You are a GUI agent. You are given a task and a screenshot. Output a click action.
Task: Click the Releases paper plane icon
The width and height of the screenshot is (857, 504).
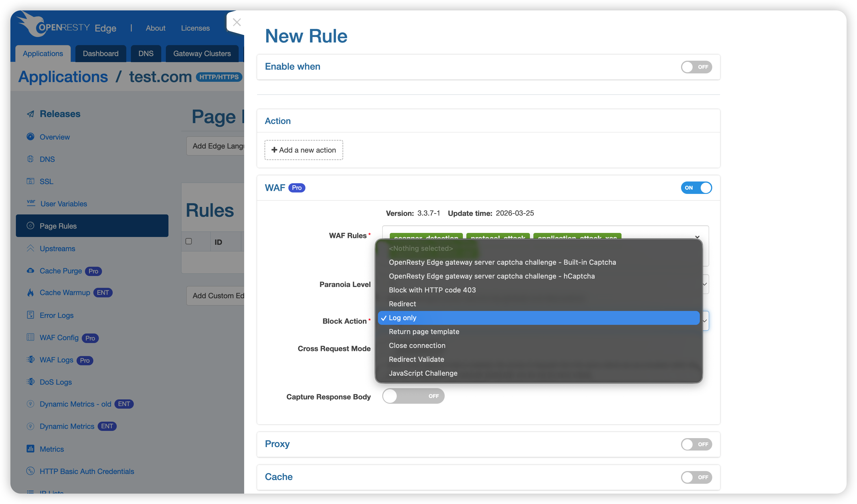31,114
